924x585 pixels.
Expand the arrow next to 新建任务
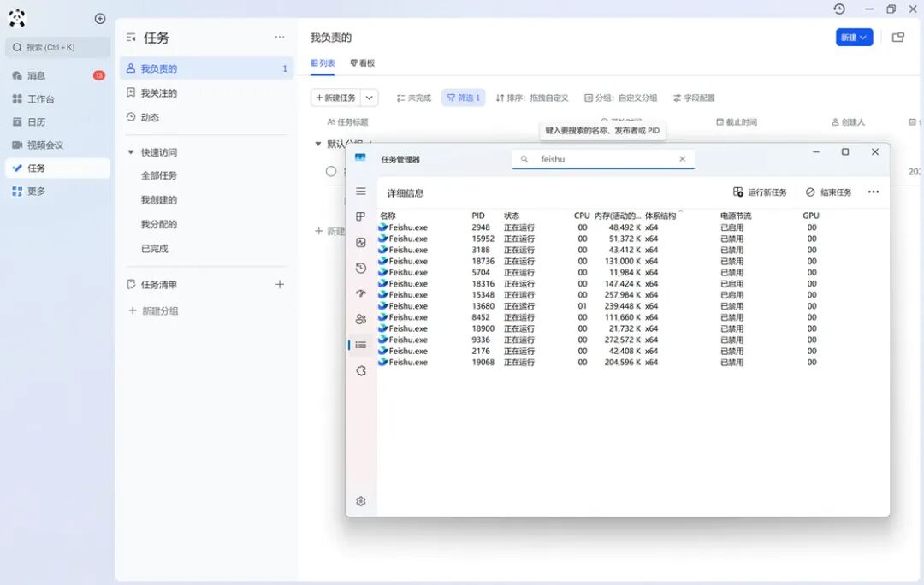pos(369,97)
